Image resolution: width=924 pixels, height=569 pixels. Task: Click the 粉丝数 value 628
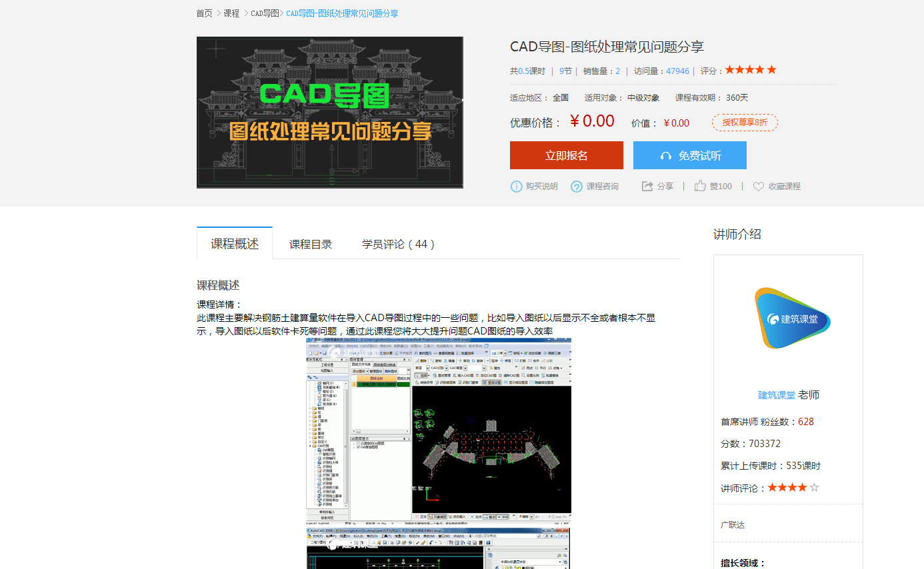[806, 422]
